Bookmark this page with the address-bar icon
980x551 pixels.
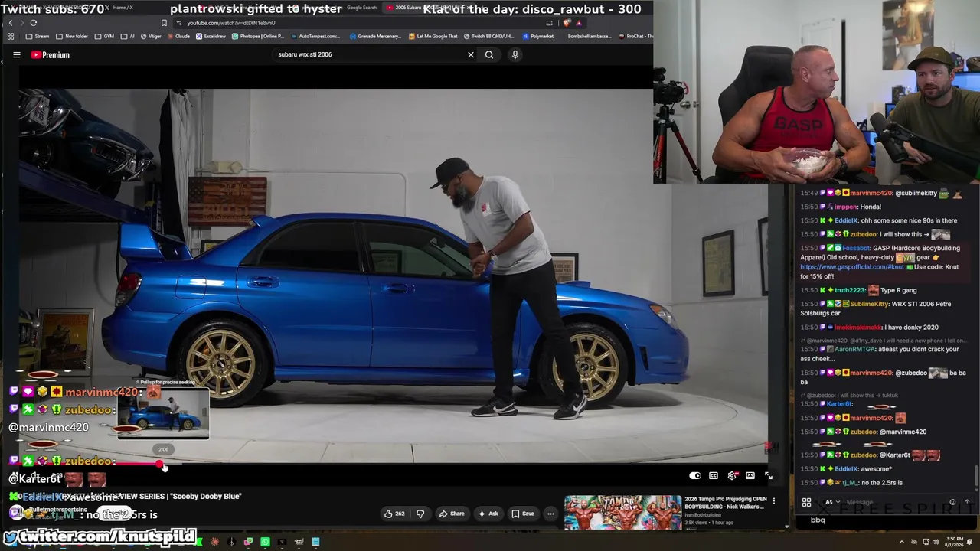164,23
